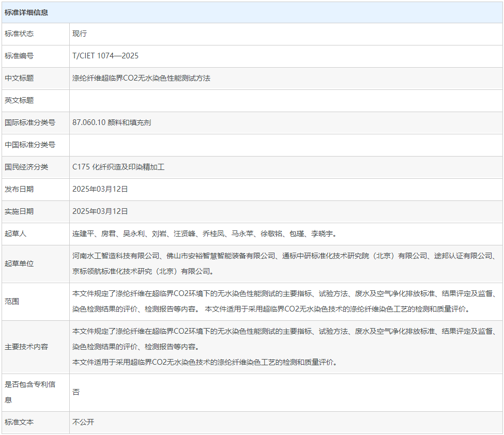
Task: Click the 范围 row label
Action: [x=12, y=301]
